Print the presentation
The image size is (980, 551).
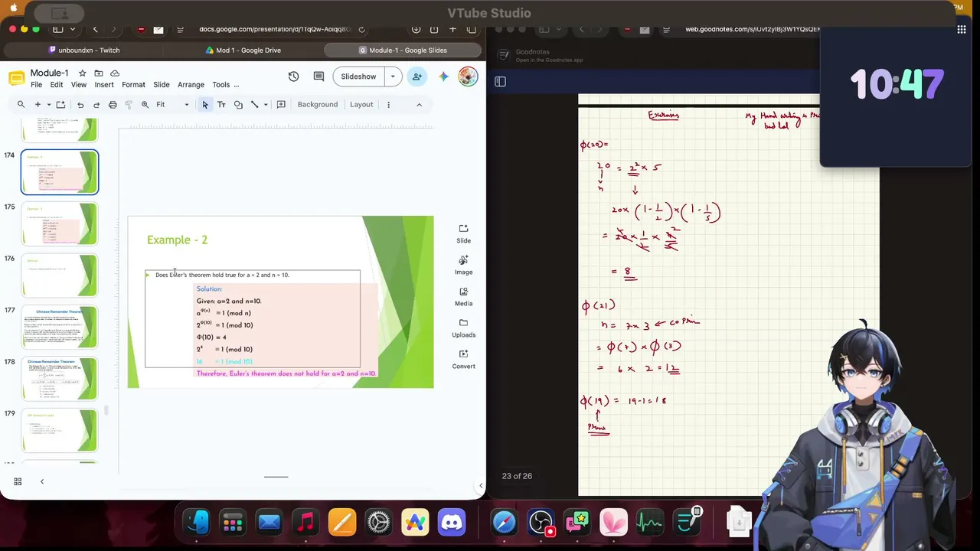pyautogui.click(x=113, y=105)
